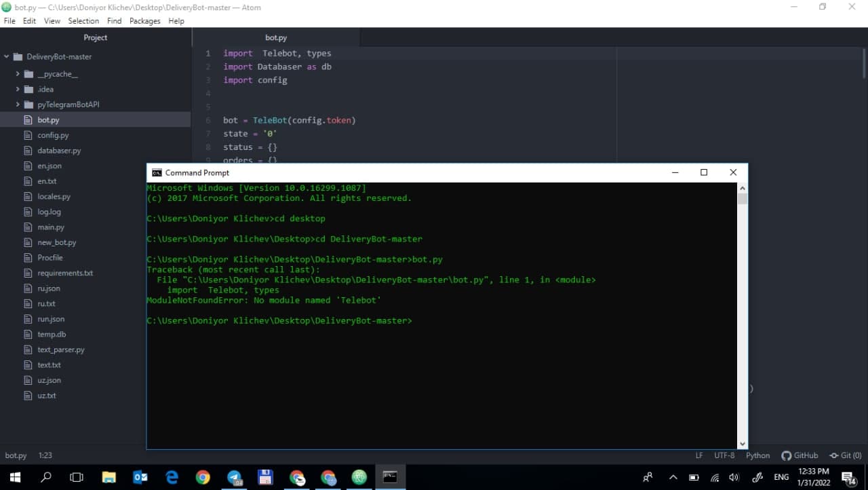Viewport: 868px width, 490px height.
Task: Click the Python grammar selector in status bar
Action: point(757,455)
